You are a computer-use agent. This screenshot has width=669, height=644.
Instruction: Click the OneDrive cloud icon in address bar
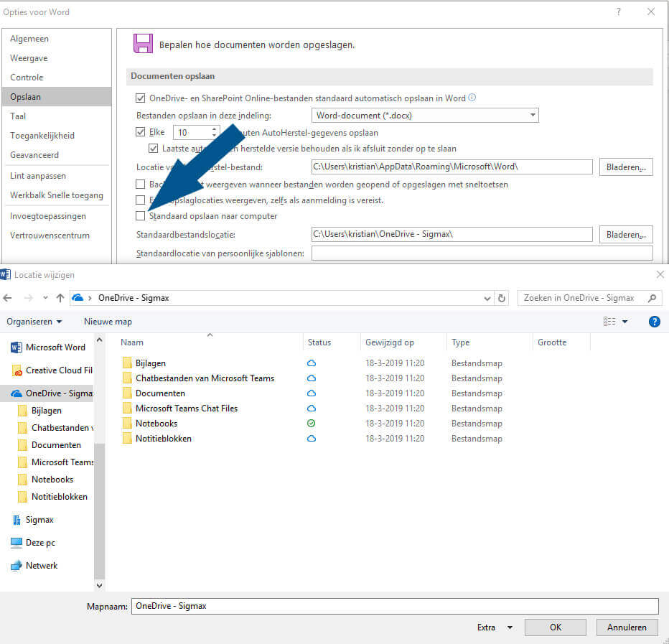coord(78,297)
